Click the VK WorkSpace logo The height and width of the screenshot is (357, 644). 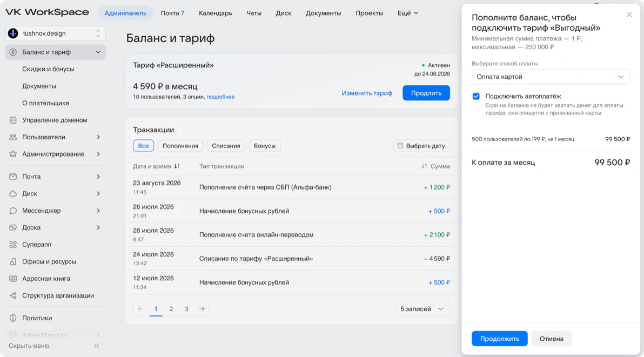[47, 13]
